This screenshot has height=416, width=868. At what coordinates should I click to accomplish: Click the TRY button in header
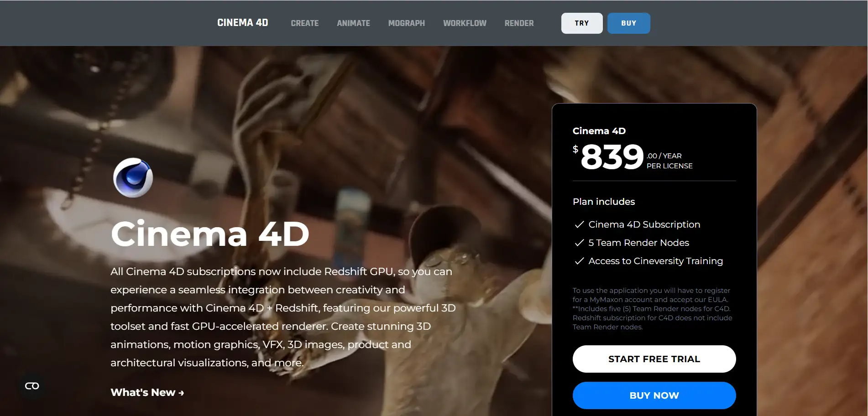(x=582, y=23)
